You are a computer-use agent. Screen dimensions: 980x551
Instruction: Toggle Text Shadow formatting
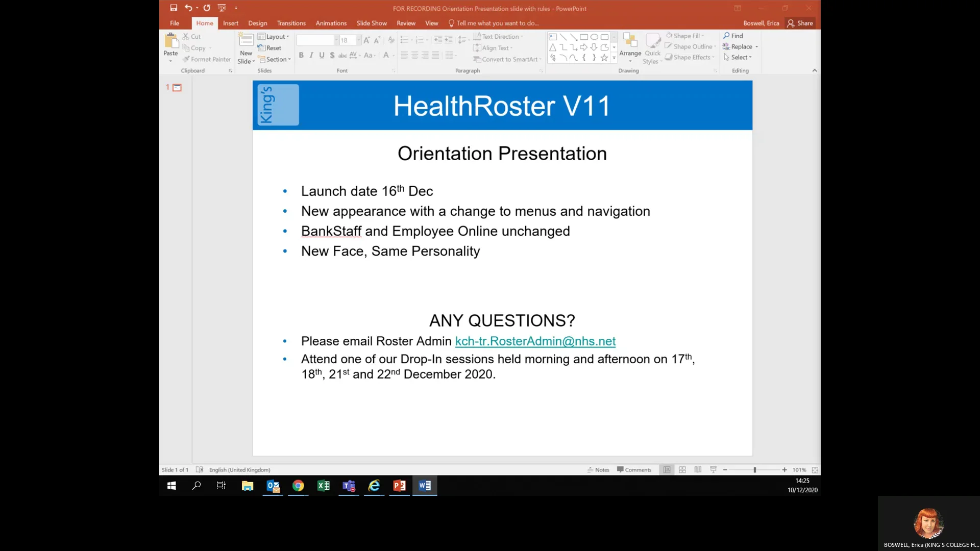point(332,55)
